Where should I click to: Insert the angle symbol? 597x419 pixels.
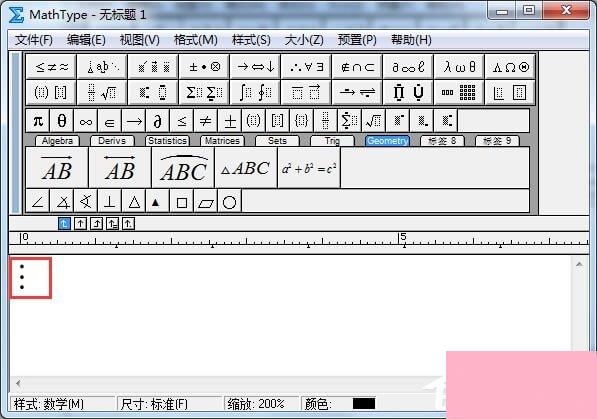38,202
